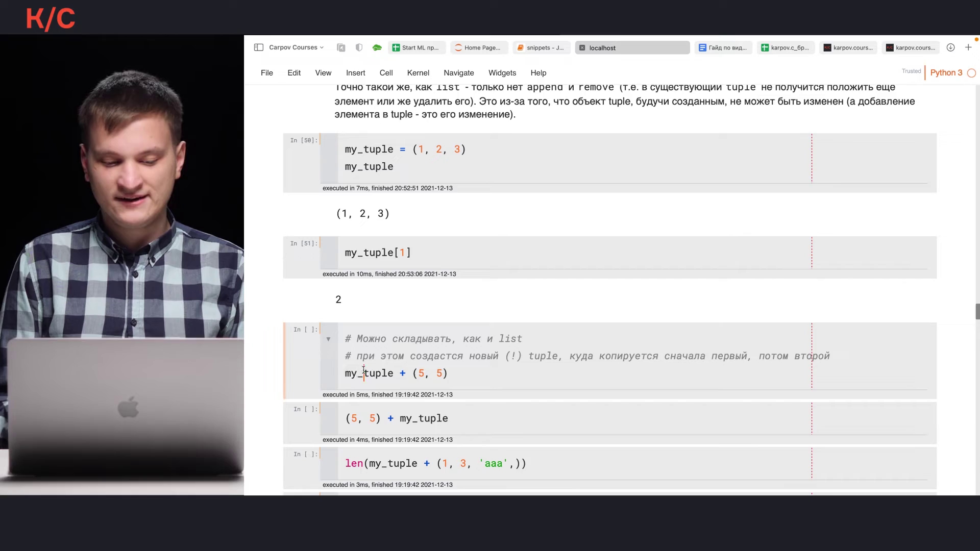Open the Help menu
Viewport: 980px width, 551px height.
(x=538, y=73)
